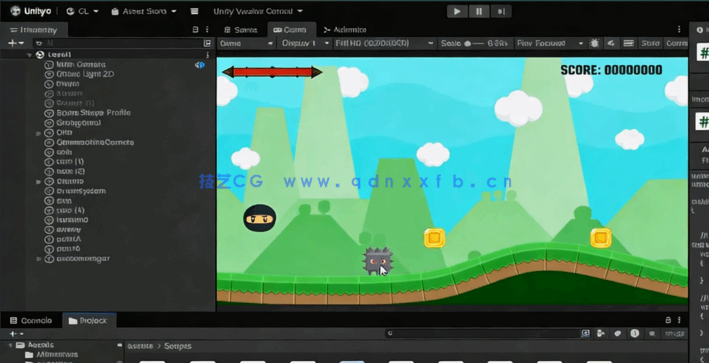
Task: Collapse the Level1 scene in Hierarchy
Action: click(x=29, y=55)
